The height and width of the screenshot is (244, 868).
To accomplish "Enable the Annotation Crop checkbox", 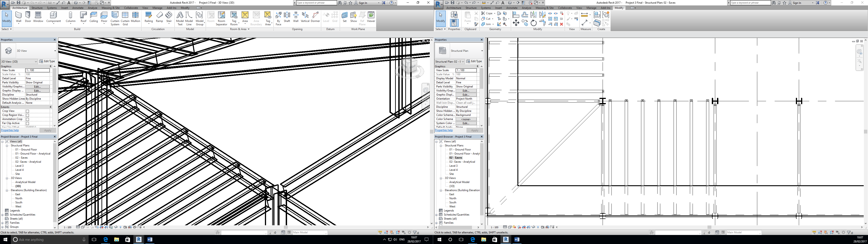I will pyautogui.click(x=28, y=119).
